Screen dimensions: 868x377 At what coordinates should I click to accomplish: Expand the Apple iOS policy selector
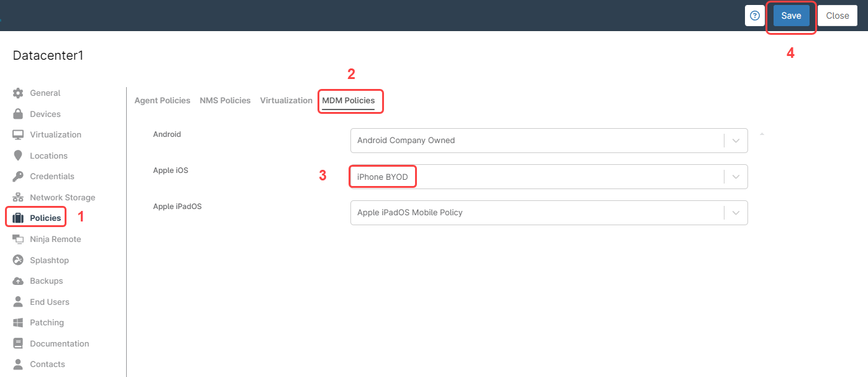point(736,176)
